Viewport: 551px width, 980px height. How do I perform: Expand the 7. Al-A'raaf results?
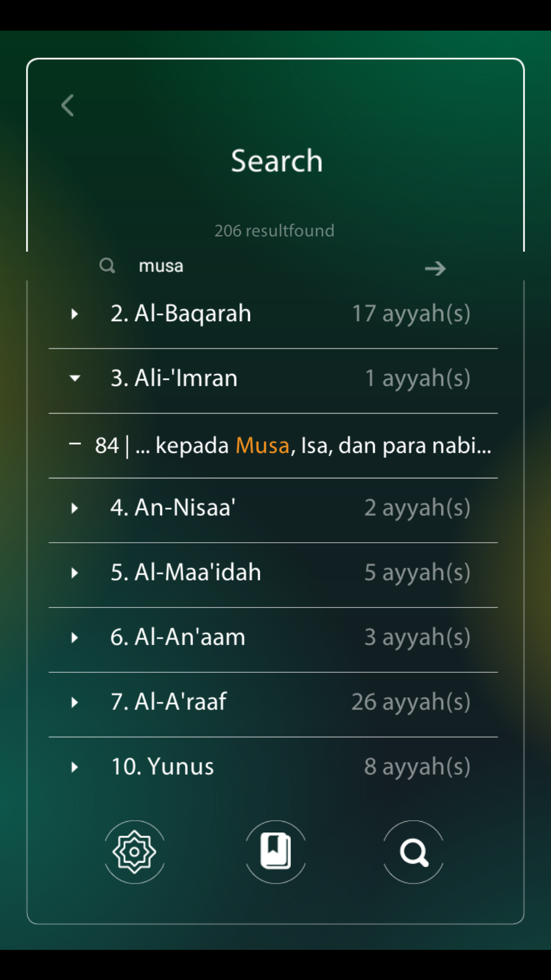tap(74, 702)
